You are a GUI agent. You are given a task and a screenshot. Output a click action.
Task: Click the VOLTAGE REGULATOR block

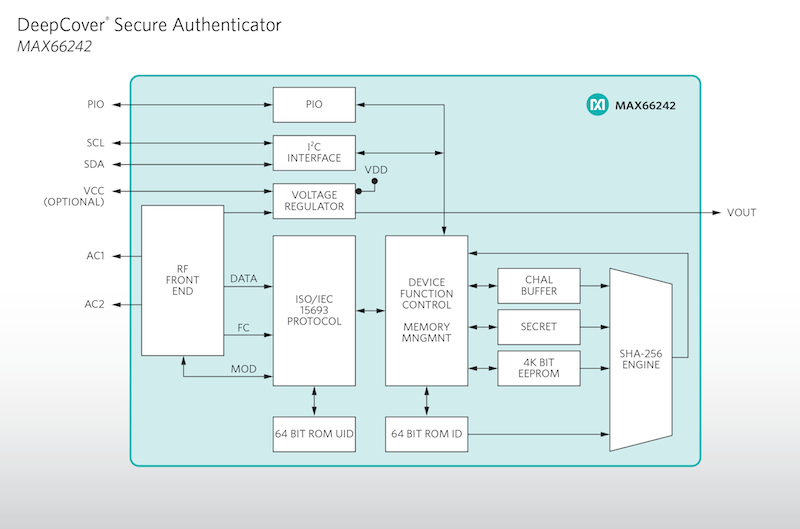(314, 201)
